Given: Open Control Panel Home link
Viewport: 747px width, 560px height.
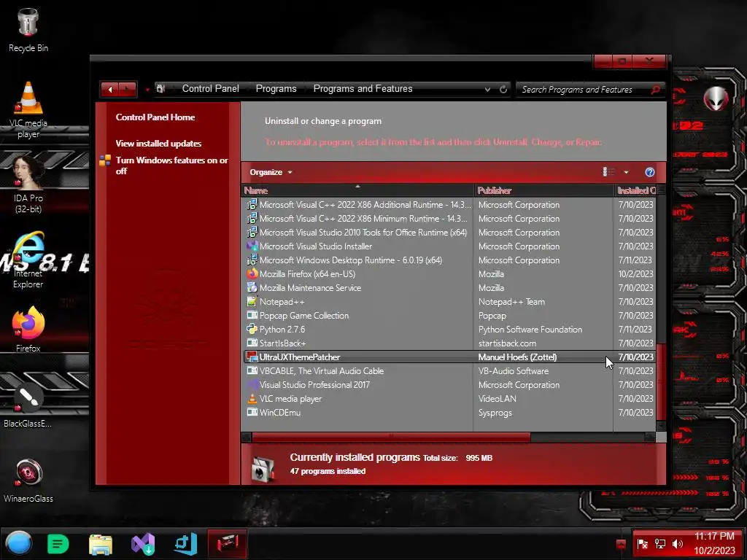Looking at the screenshot, I should [x=155, y=117].
